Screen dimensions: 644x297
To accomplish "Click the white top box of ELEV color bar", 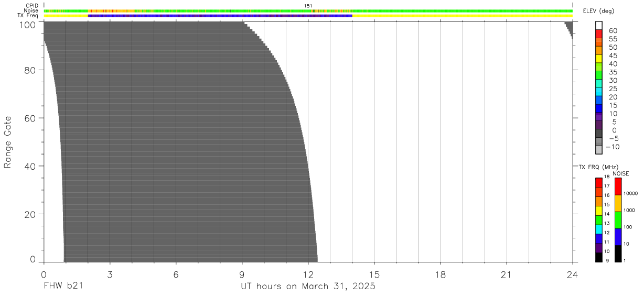I will 599,25.
